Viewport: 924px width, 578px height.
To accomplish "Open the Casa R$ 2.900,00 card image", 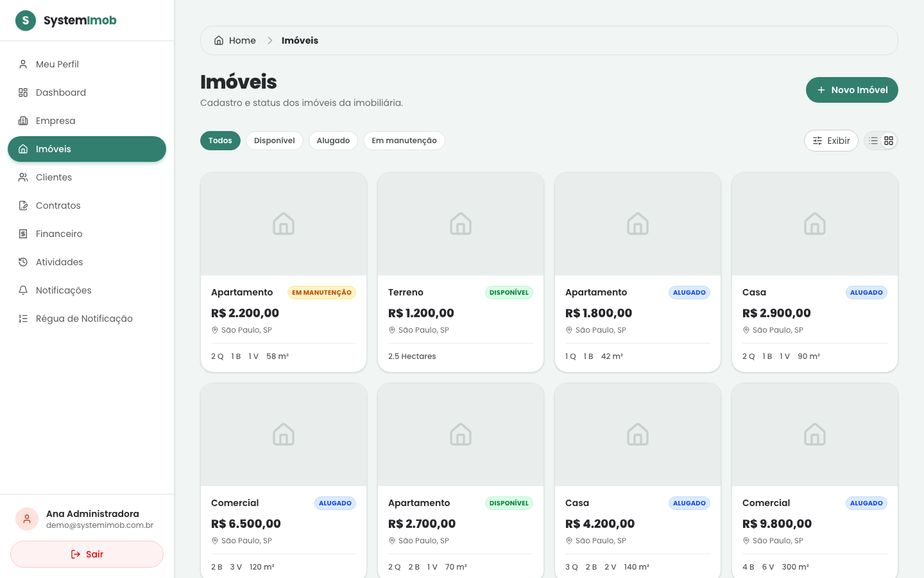I will click(x=815, y=224).
